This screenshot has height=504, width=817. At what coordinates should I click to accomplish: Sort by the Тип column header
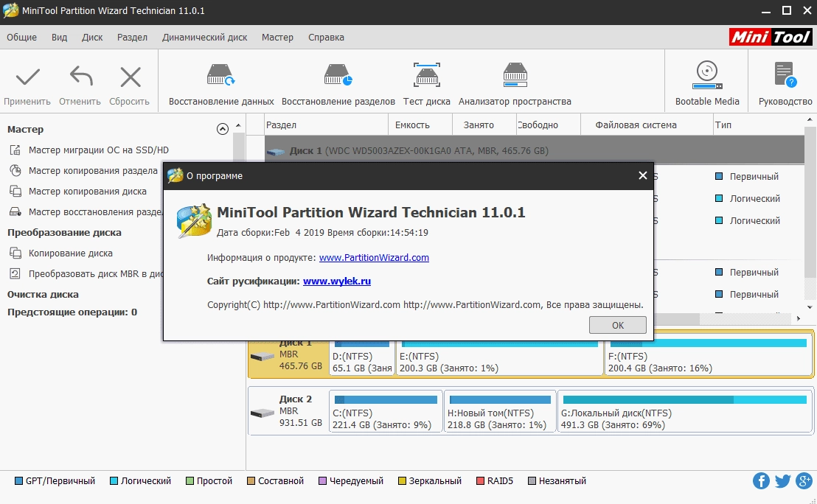point(758,125)
